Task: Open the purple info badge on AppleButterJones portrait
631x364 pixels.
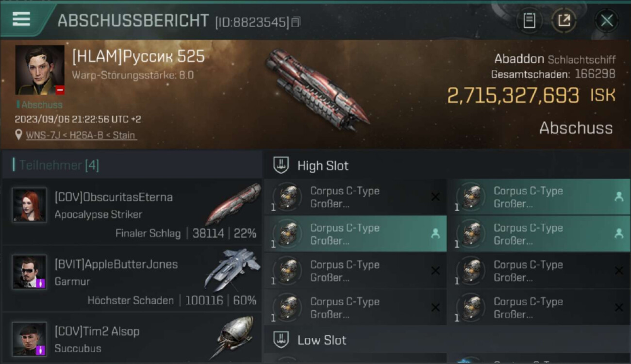Action: (42, 283)
